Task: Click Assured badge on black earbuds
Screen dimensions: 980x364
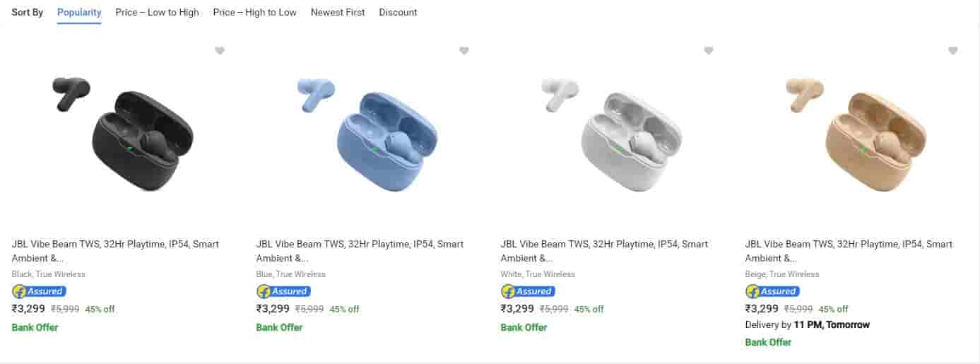Action: pyautogui.click(x=39, y=291)
